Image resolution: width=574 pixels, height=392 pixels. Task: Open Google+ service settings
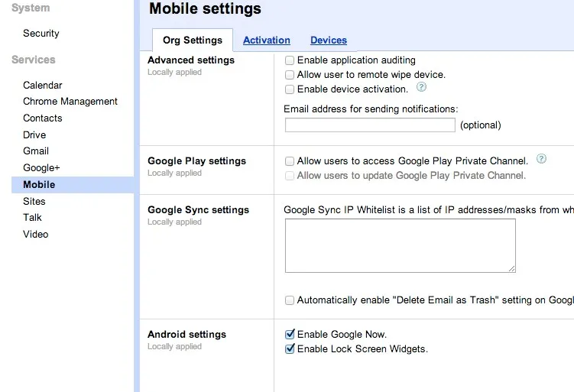(x=41, y=168)
